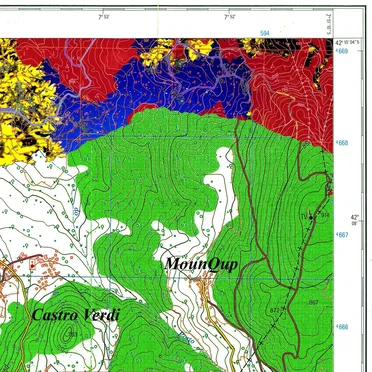The height and width of the screenshot is (372, 372).
Task: Click the MounQup map label
Action: point(201,264)
